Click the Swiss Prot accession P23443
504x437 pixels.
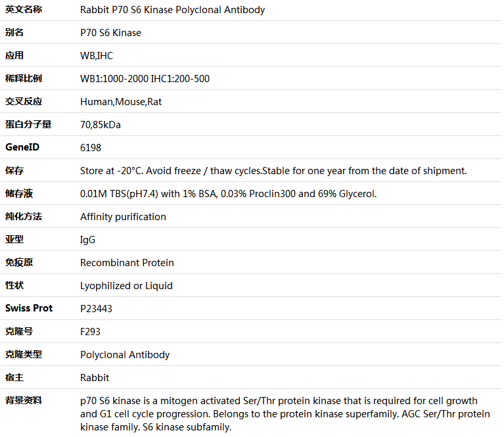point(96,309)
